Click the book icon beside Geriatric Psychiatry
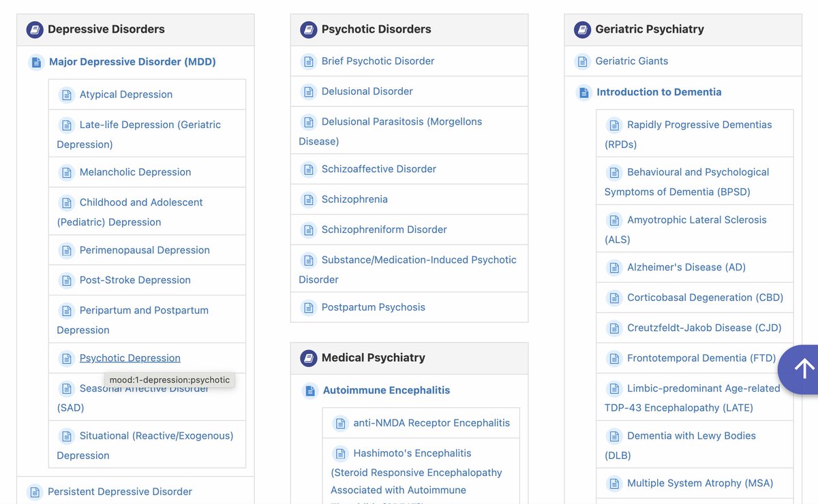Viewport: 818px width, 504px height. point(582,29)
